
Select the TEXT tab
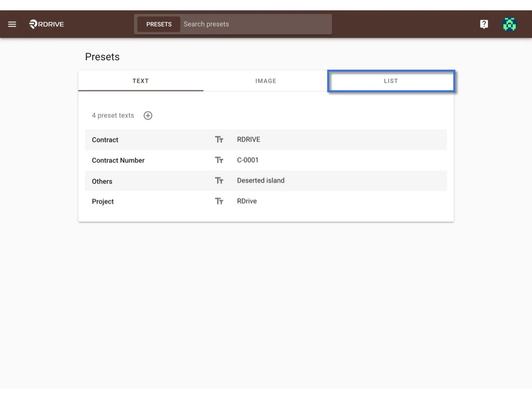(140, 81)
